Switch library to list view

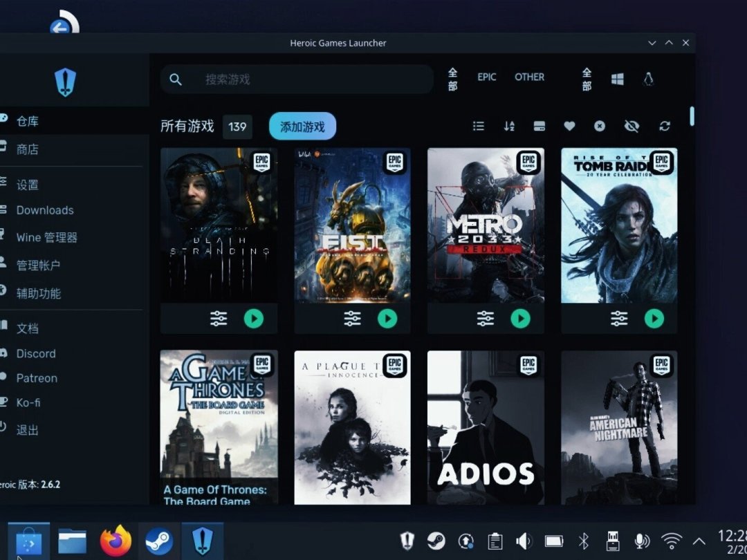pos(479,126)
